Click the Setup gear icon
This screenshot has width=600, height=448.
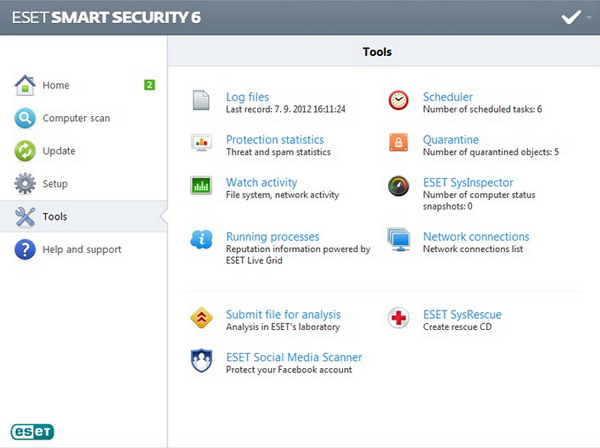coord(25,184)
